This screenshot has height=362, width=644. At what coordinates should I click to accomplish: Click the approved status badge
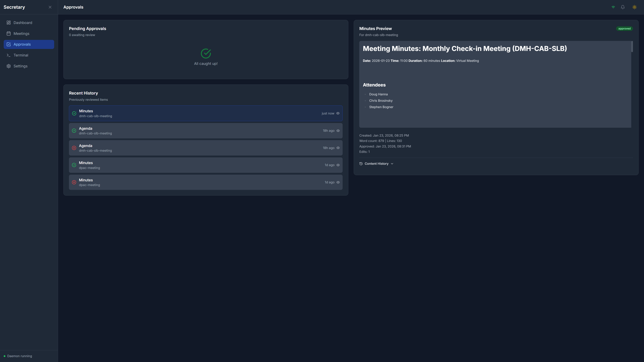click(x=624, y=28)
